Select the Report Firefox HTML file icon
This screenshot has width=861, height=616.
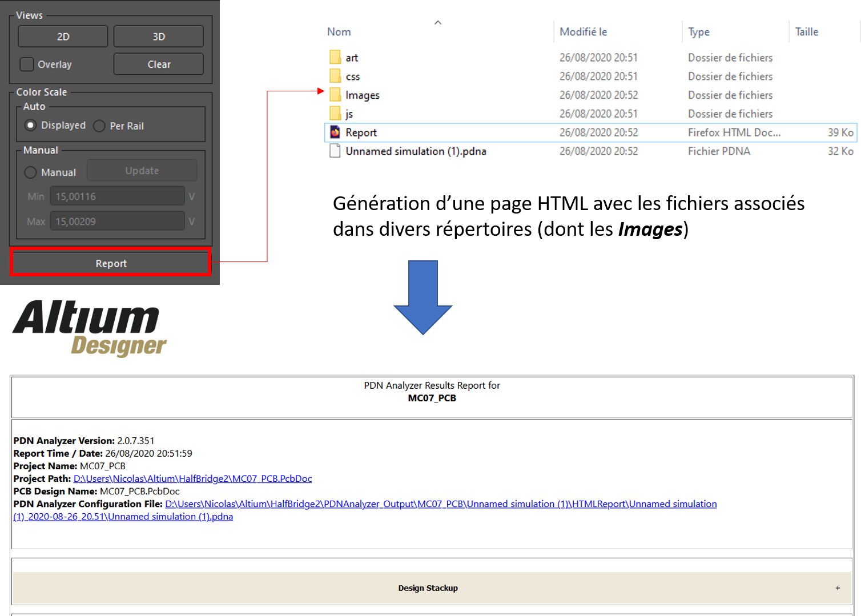tap(335, 132)
